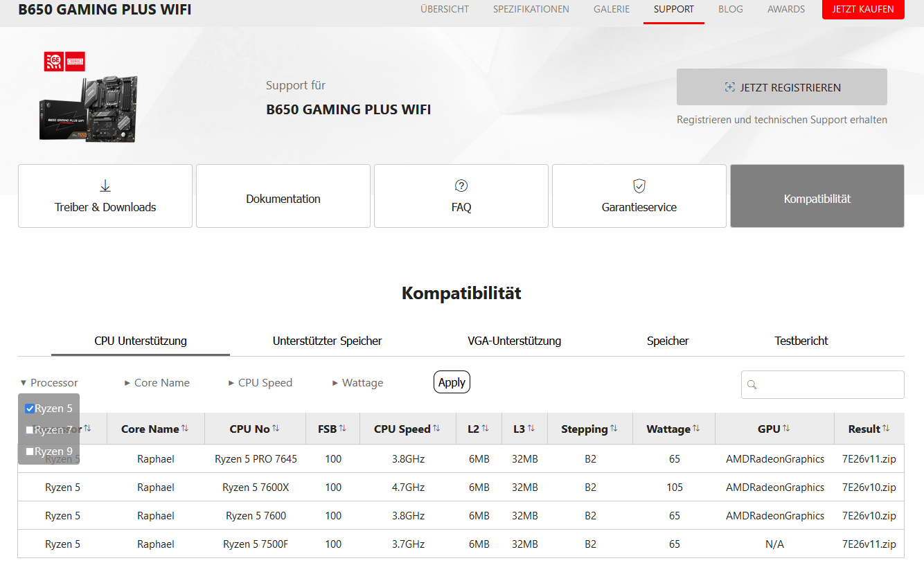Uncheck the Ryzen 5 filter checkbox
Image resolution: width=924 pixels, height=572 pixels.
pos(30,409)
